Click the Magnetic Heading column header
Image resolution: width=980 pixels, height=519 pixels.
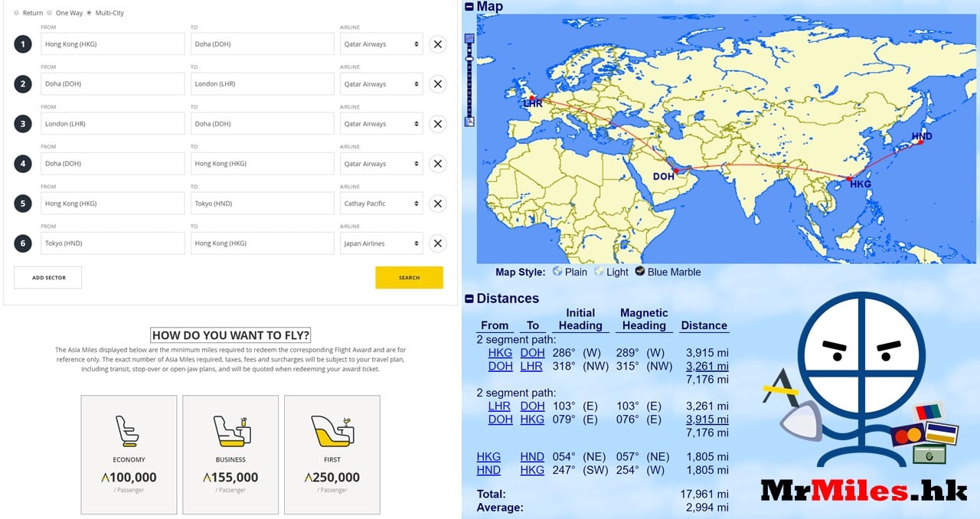(x=644, y=319)
